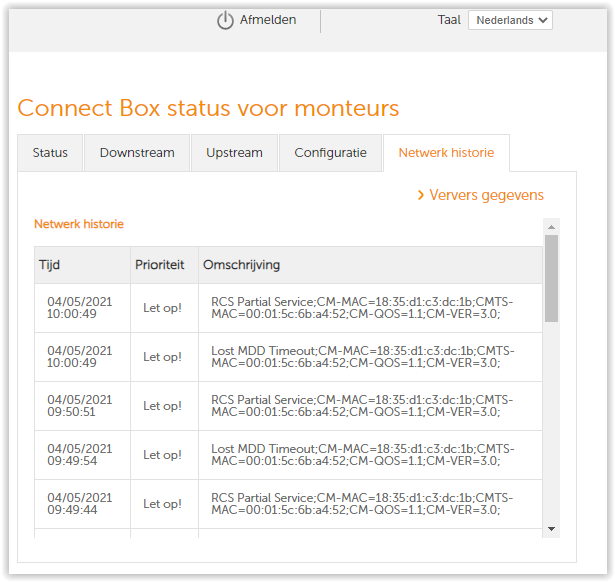This screenshot has height=582, width=615.
Task: Click Let op! in the 09:50:51 row
Action: pyautogui.click(x=162, y=406)
